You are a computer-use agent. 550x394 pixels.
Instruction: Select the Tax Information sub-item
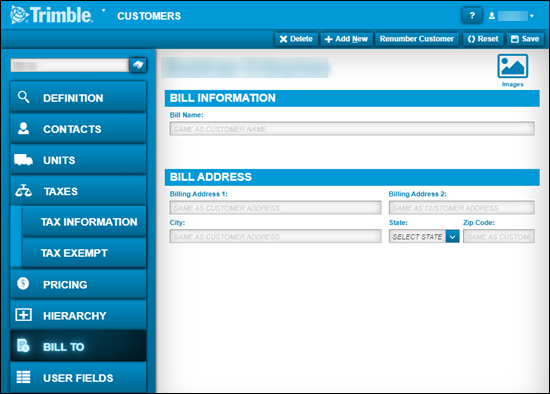coord(84,222)
